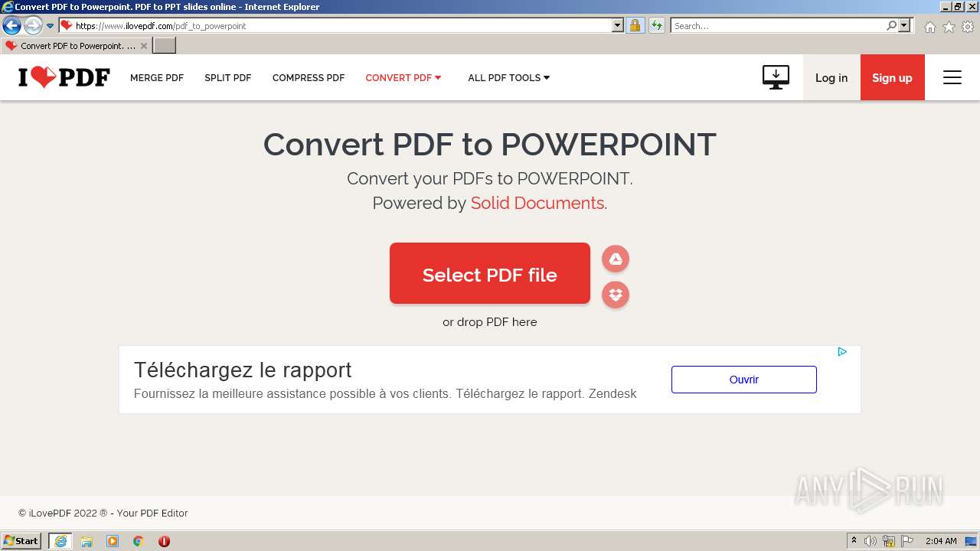The image size is (980, 551).
Task: Click the taskbar clock showing 2:04 AM
Action: coord(941,541)
